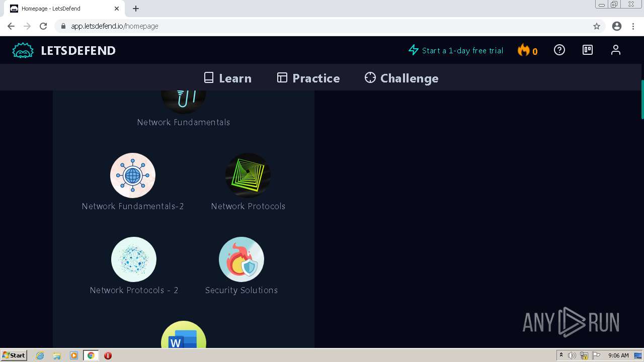644x362 pixels.
Task: Click the LETSDEFEND wordmark
Action: [78, 50]
